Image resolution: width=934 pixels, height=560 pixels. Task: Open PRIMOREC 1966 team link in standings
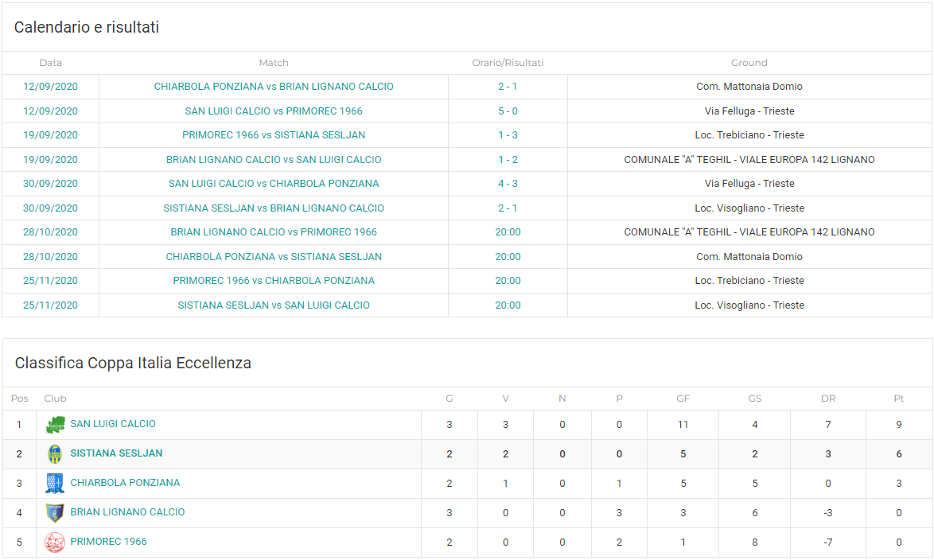108,542
